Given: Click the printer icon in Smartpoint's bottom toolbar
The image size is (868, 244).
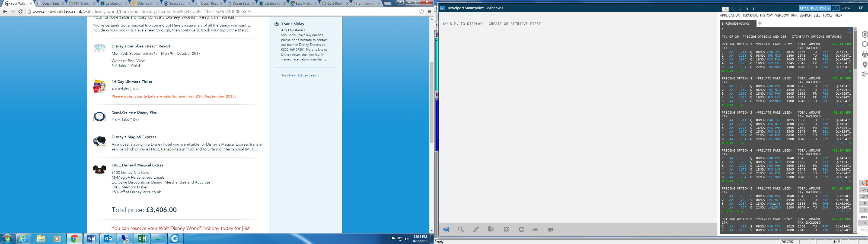Looking at the screenshot, I should coord(551,230).
